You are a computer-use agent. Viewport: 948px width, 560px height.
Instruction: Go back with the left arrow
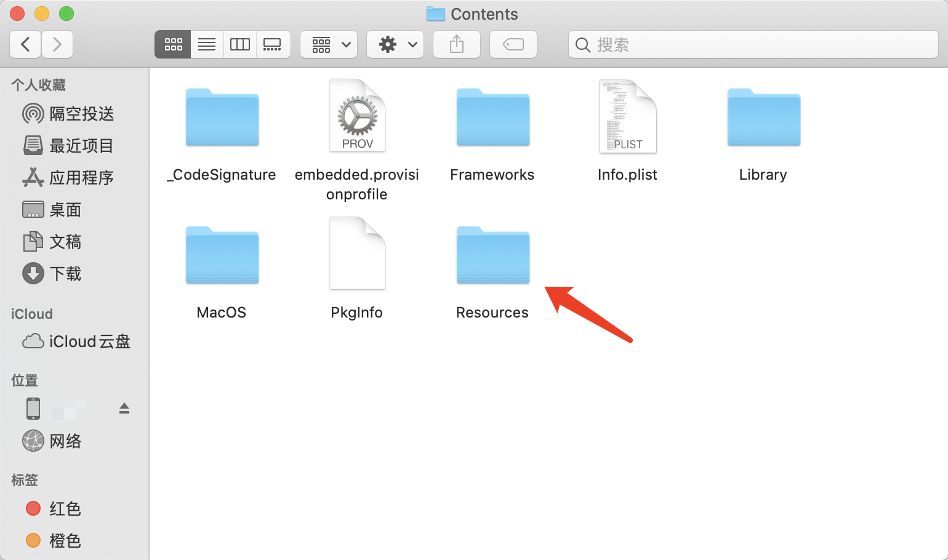point(26,44)
